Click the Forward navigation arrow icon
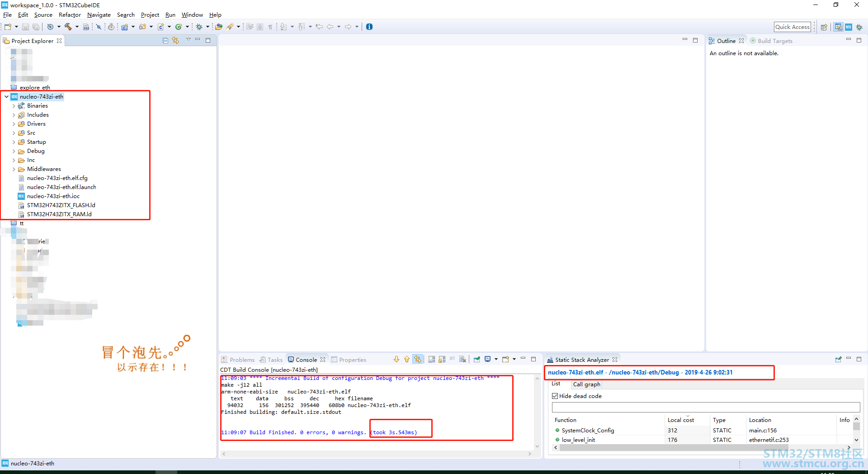868x474 pixels. coord(348,27)
